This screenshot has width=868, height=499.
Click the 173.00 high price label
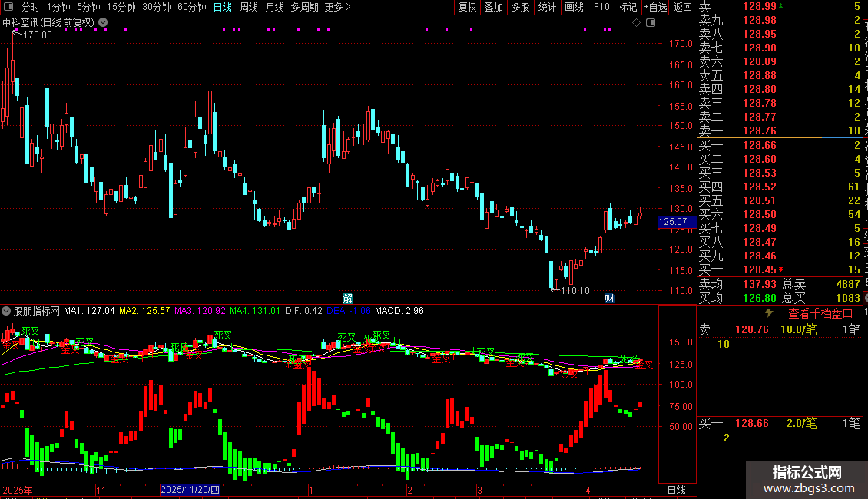point(38,35)
